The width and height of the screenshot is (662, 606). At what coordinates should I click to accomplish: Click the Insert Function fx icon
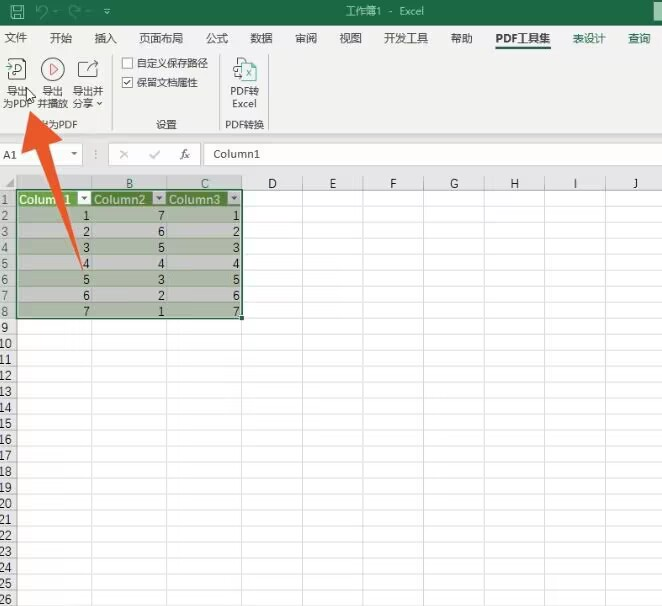click(185, 155)
